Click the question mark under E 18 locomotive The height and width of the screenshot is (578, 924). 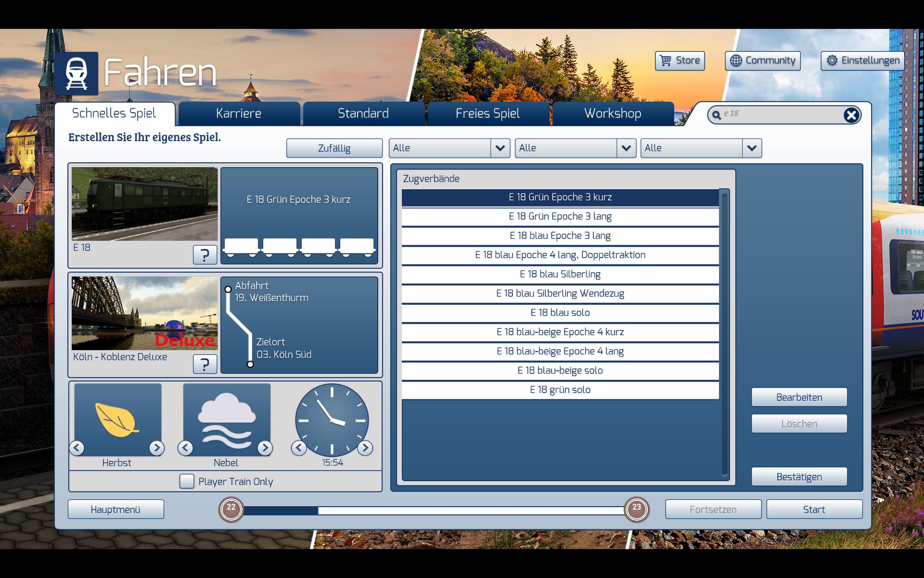[205, 254]
